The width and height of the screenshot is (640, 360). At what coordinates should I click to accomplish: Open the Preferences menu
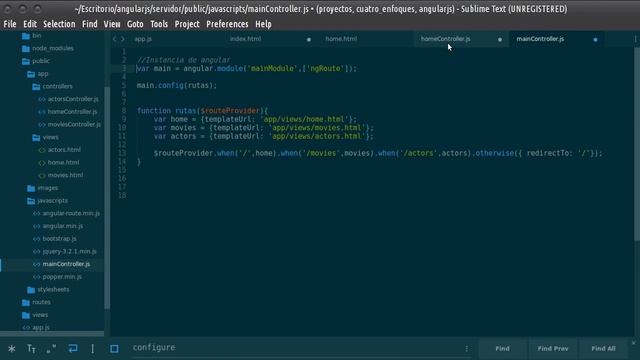pos(227,24)
